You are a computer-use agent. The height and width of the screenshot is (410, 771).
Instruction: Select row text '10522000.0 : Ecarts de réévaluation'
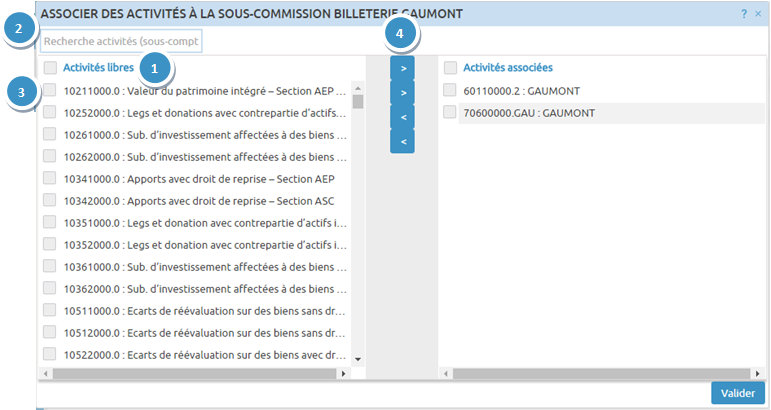pyautogui.click(x=205, y=355)
